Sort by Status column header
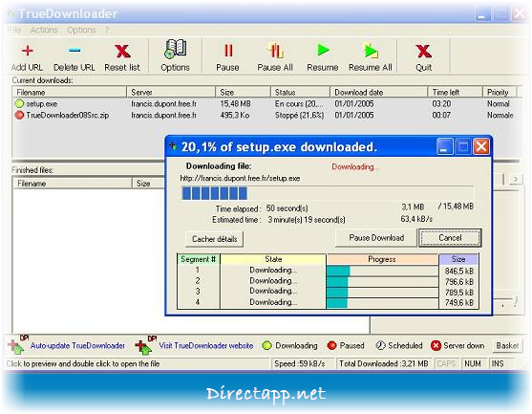Screen dimensions: 532x414 pos(300,93)
